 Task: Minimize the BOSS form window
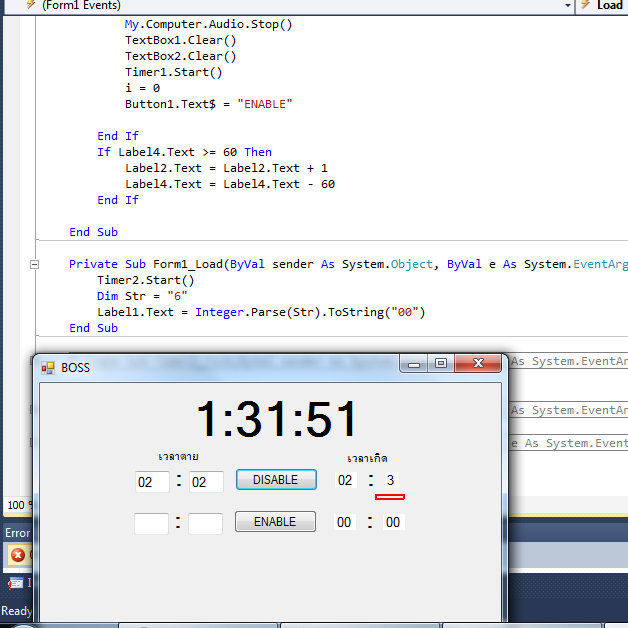(415, 364)
